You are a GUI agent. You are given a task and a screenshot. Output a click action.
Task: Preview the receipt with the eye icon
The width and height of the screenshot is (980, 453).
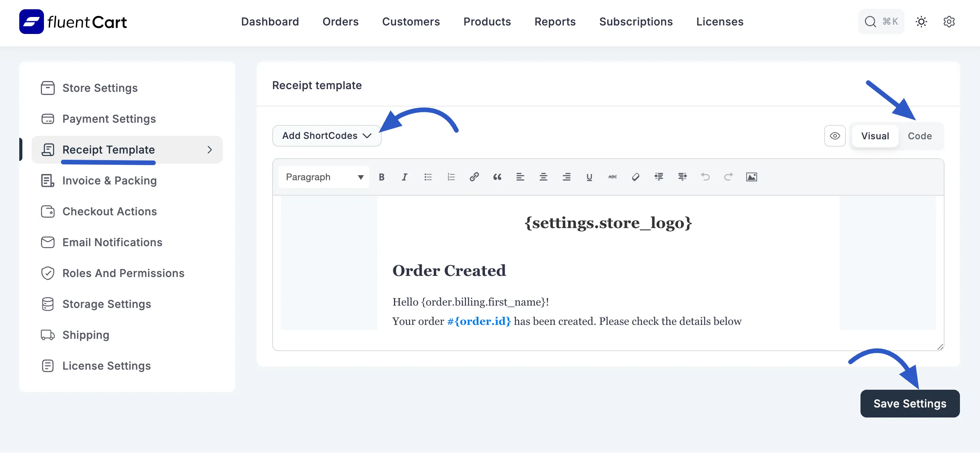click(x=835, y=136)
